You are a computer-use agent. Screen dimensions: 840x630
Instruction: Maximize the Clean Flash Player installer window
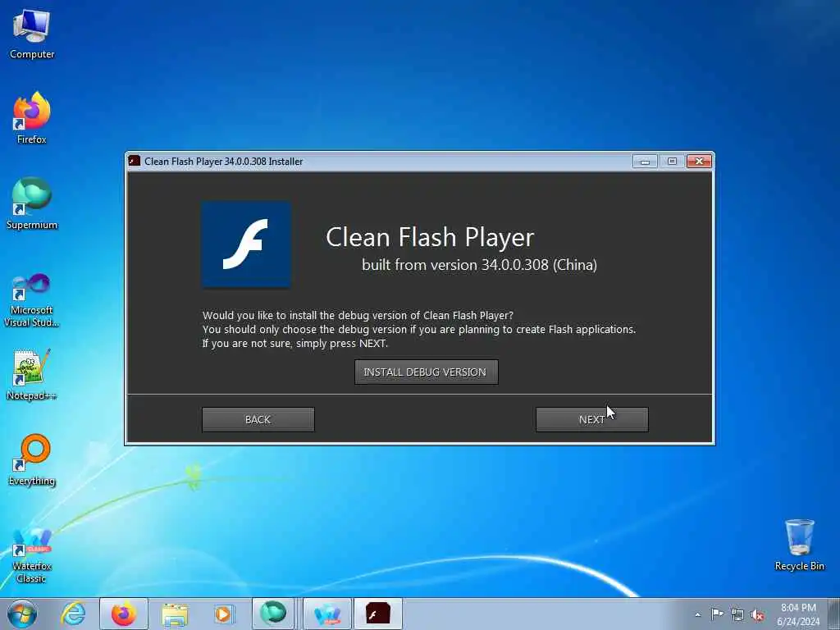tap(673, 162)
